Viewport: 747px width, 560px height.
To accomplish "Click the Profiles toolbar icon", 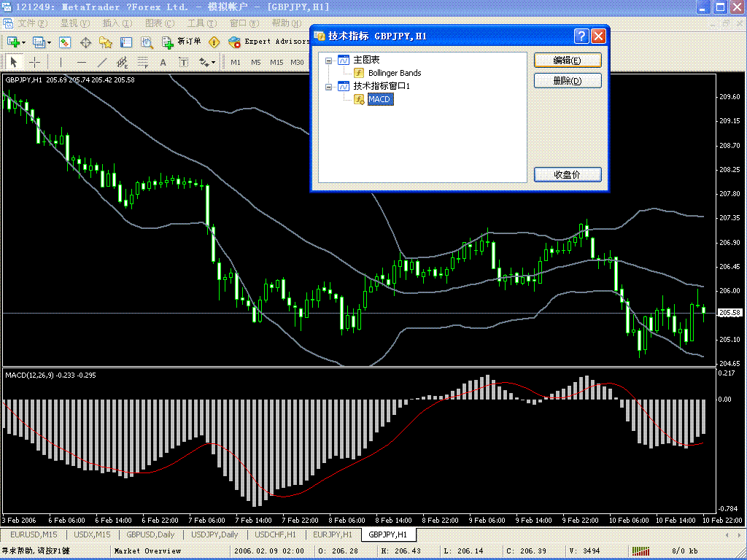I will coord(39,42).
